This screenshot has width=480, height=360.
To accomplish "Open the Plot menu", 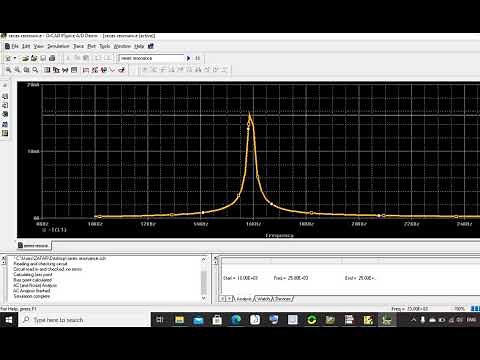I will click(x=92, y=46).
